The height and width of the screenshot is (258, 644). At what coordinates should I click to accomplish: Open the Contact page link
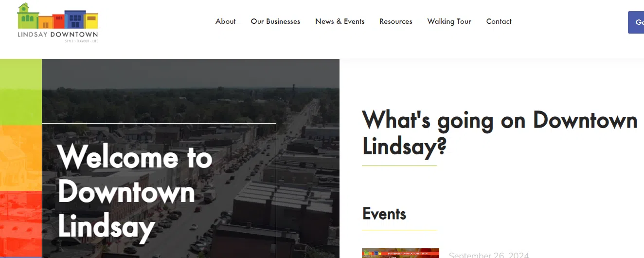499,21
